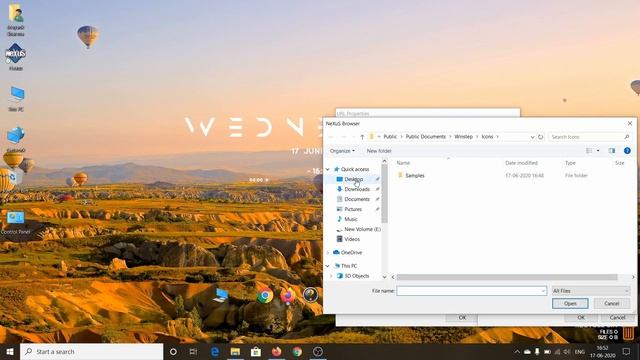640x360 pixels.
Task: Collapse the This PC tree node
Action: click(327, 266)
